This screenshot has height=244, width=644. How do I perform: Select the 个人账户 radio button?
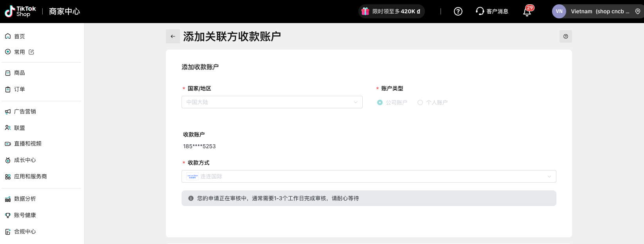[x=420, y=102]
